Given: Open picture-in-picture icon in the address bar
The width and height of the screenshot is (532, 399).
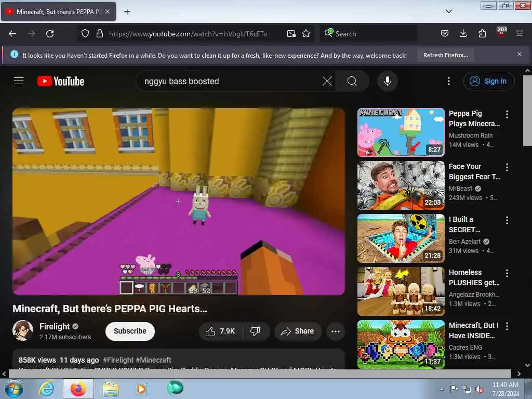Looking at the screenshot, I should click(x=291, y=34).
